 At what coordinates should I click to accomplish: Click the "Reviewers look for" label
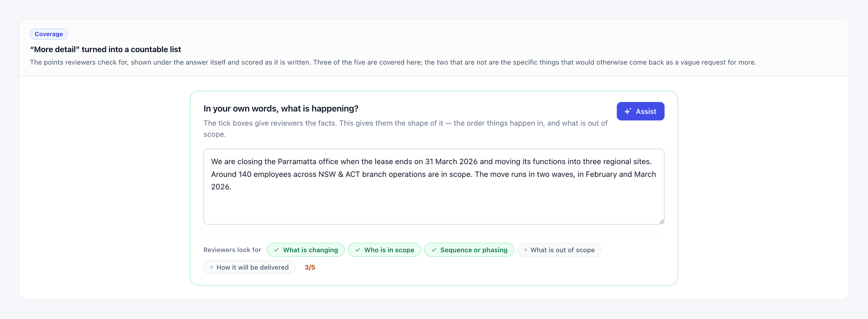232,250
